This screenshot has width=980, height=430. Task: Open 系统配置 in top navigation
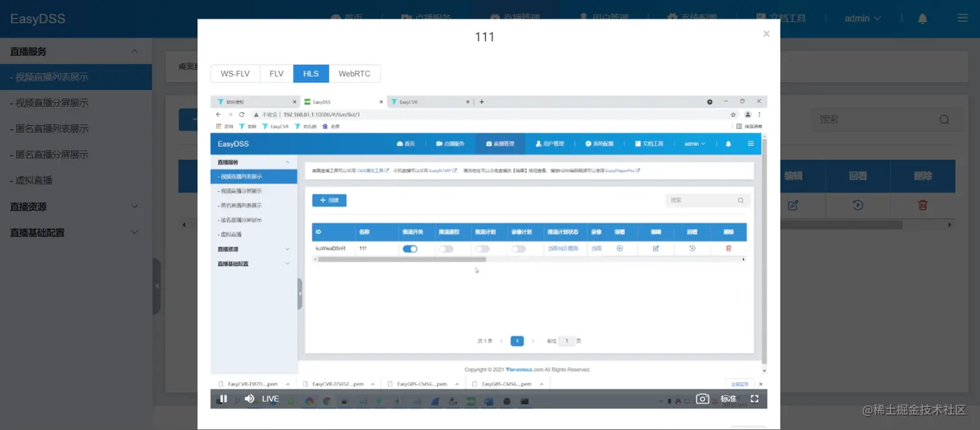click(x=692, y=17)
